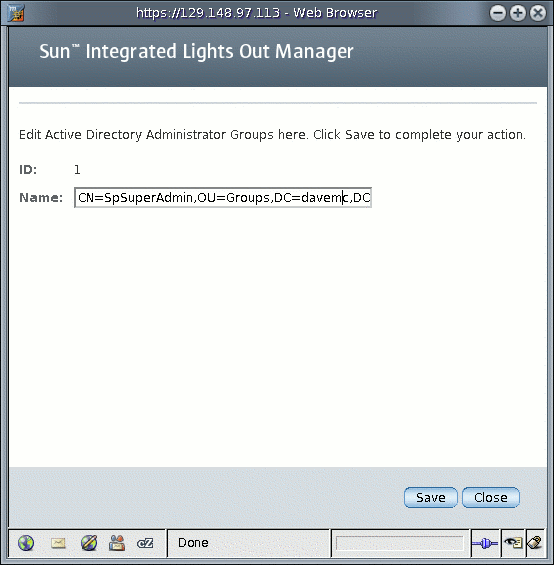Minimize the Web Browser window
The image size is (554, 565).
pyautogui.click(x=498, y=13)
